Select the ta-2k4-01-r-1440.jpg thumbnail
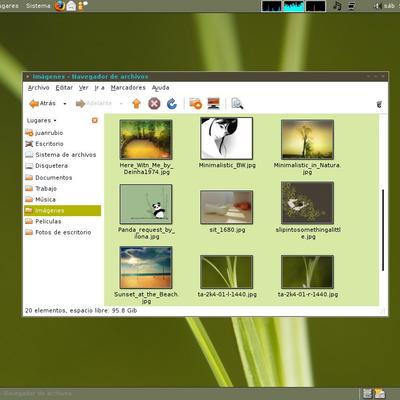Screen dimensions: 400x400 307,272
